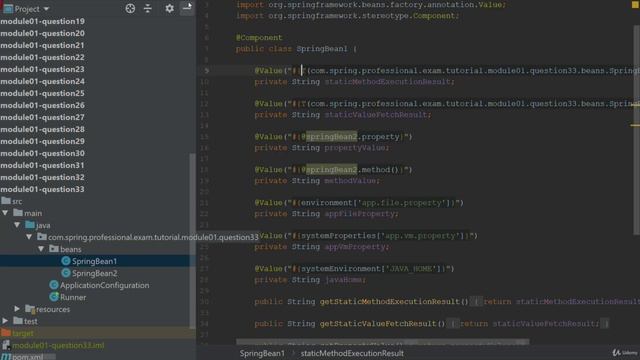This screenshot has width=640, height=360.
Task: Collapse the java source folder
Action: 17,225
